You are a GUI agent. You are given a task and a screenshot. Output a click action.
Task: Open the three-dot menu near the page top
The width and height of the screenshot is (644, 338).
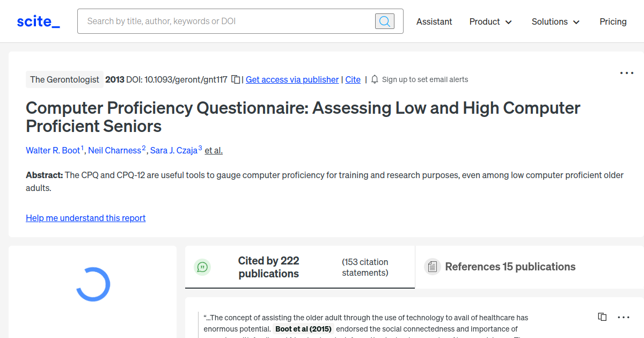tap(626, 73)
